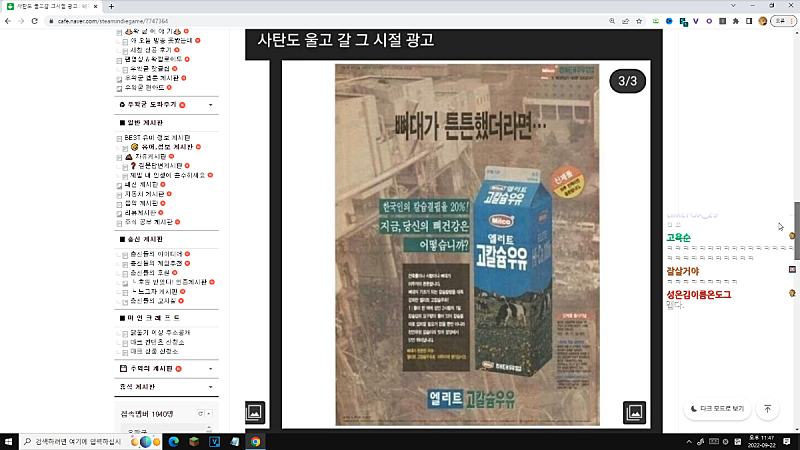The width and height of the screenshot is (800, 450).
Task: Click the scroll-to-top arrow button
Action: click(x=767, y=408)
